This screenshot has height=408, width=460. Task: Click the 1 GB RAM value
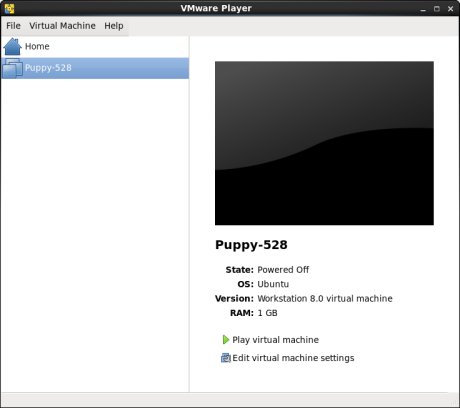coord(267,313)
